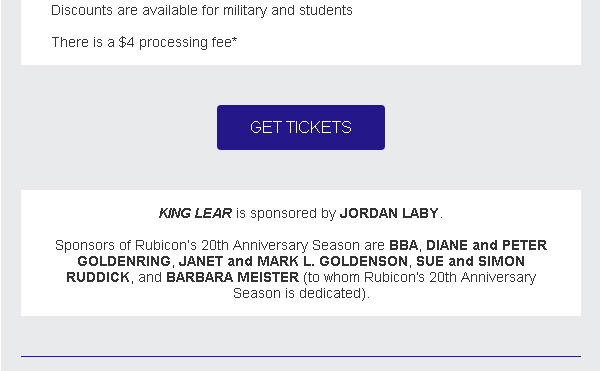Click the asterisk after 'processing fee'
Viewport: 600px width, 371px height.
tap(235, 39)
